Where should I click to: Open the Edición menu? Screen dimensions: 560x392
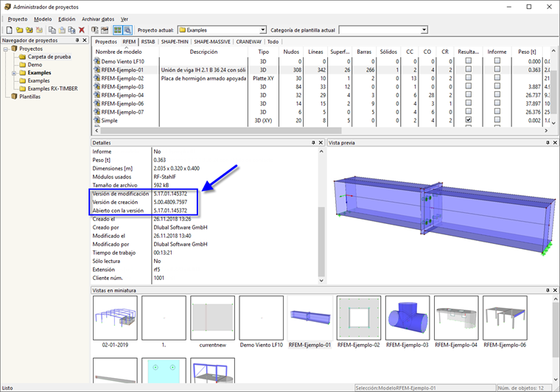(x=67, y=19)
